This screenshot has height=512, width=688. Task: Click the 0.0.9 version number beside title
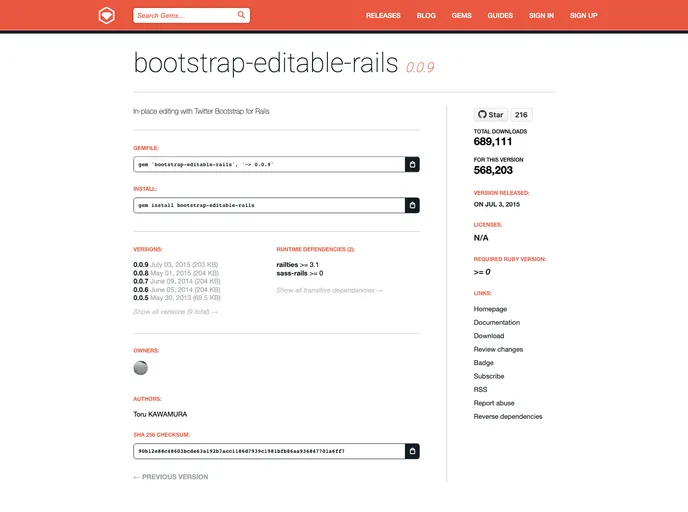click(x=420, y=67)
